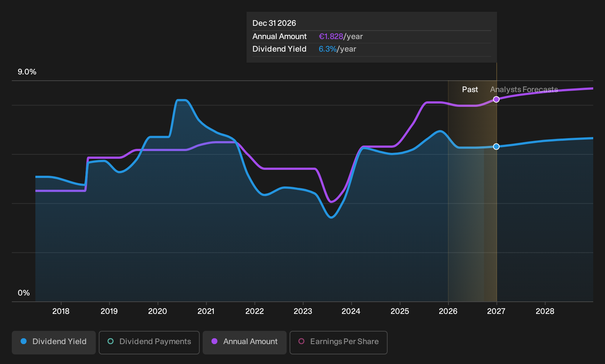Click the €1.828/year tooltip value
605x364 pixels.
(341, 36)
